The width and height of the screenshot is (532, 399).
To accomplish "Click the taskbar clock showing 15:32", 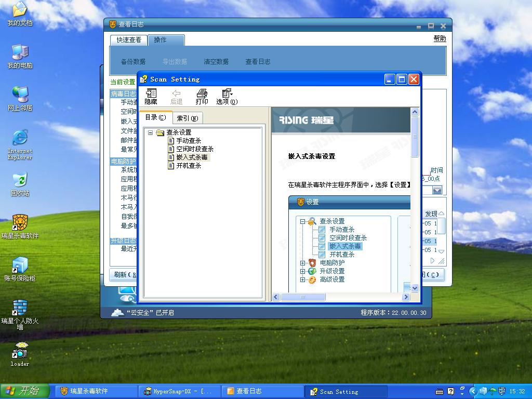I will pyautogui.click(x=517, y=392).
